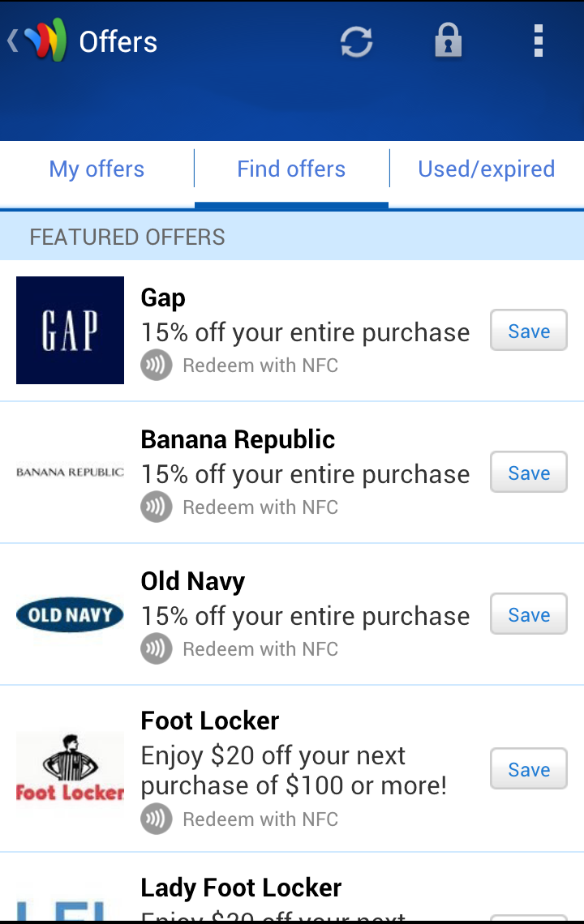
Task: Tap the NFC icon under Foot Locker
Action: coord(157,819)
